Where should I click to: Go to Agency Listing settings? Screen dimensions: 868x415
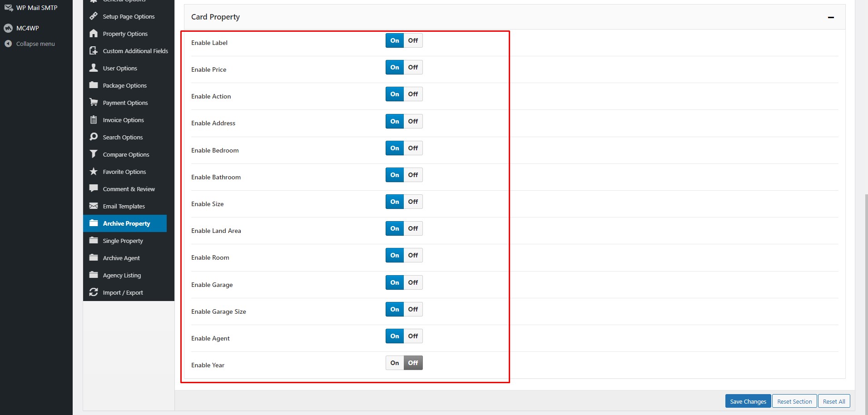(x=129, y=275)
